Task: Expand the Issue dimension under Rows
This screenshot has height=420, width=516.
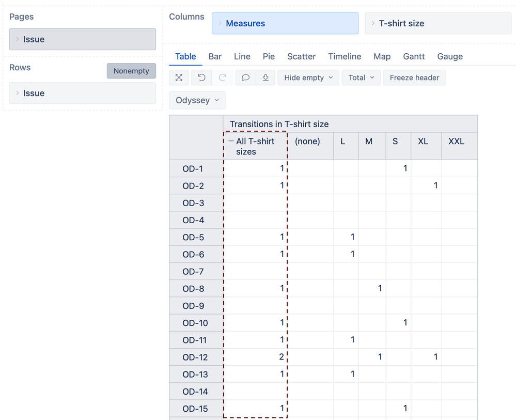Action: 17,93
